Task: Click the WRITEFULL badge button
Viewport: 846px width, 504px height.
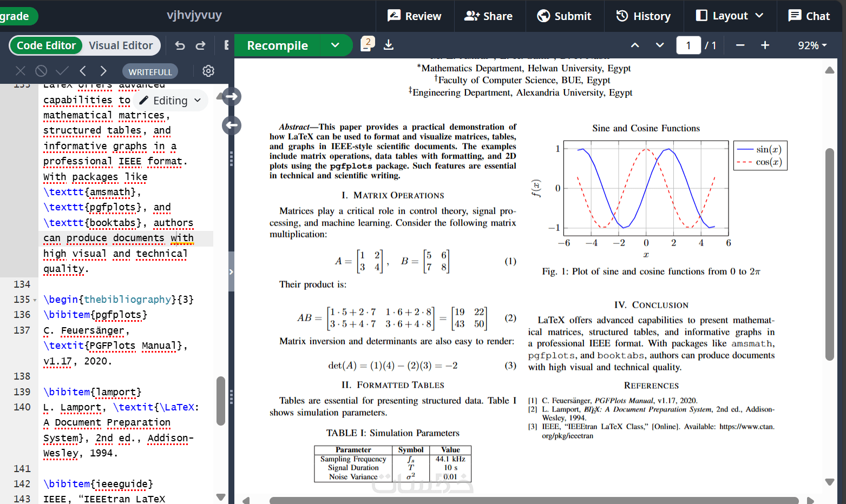Action: [x=150, y=71]
